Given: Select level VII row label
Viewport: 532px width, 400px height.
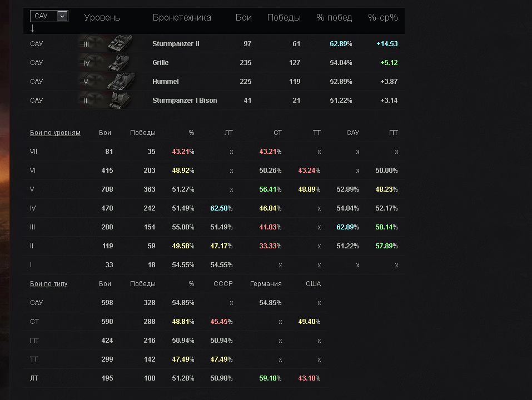Looking at the screenshot, I should click(x=33, y=152).
